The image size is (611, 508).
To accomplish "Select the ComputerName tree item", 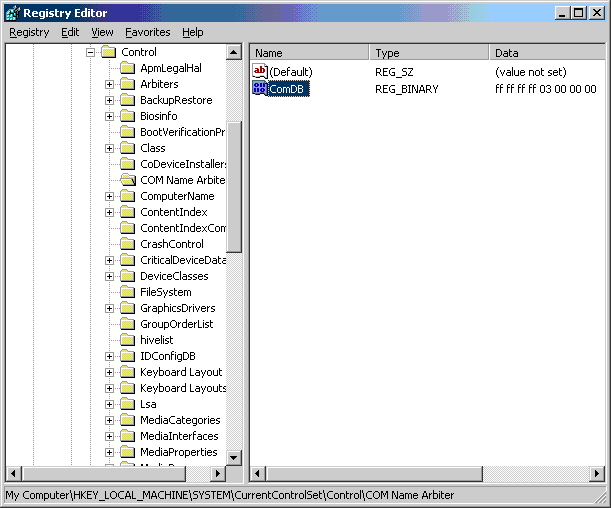I will point(176,196).
